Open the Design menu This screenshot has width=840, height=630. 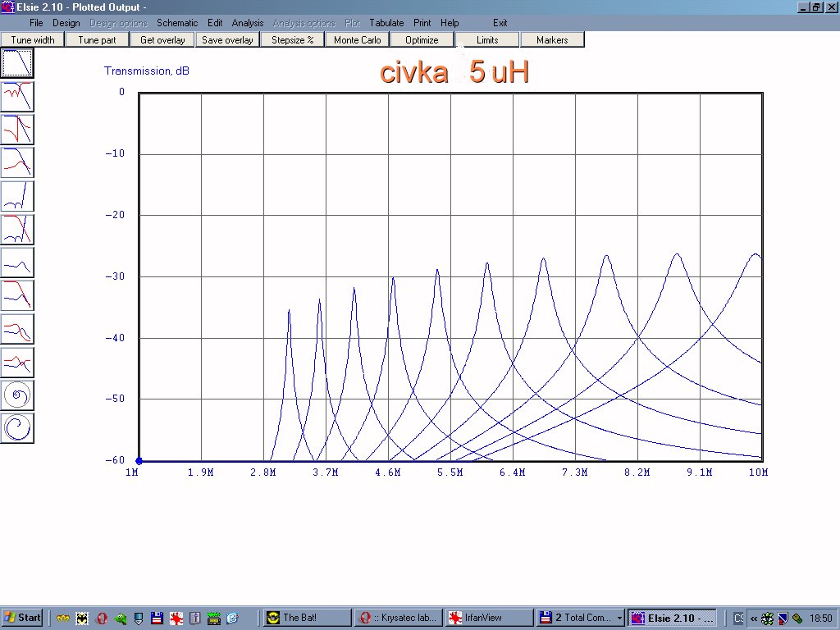pyautogui.click(x=66, y=23)
